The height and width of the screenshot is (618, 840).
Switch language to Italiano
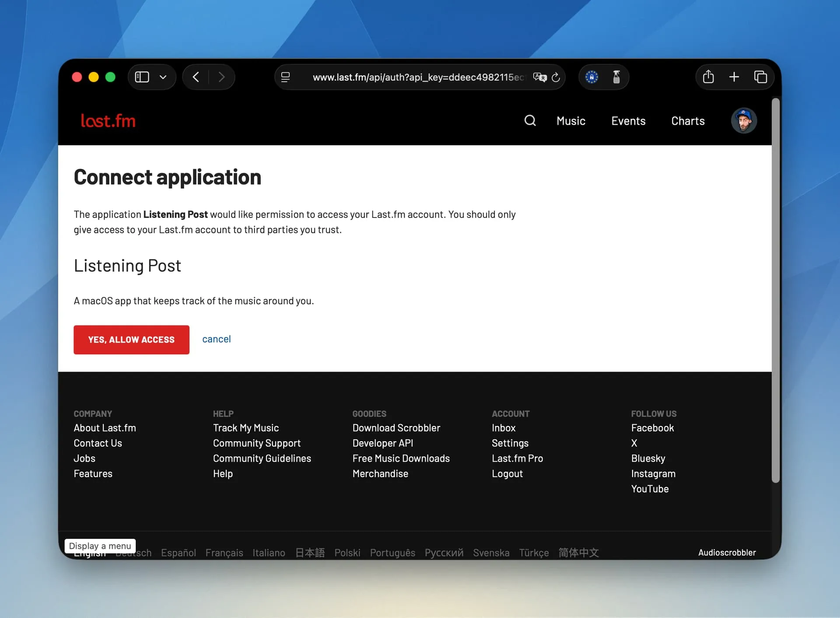(x=269, y=553)
